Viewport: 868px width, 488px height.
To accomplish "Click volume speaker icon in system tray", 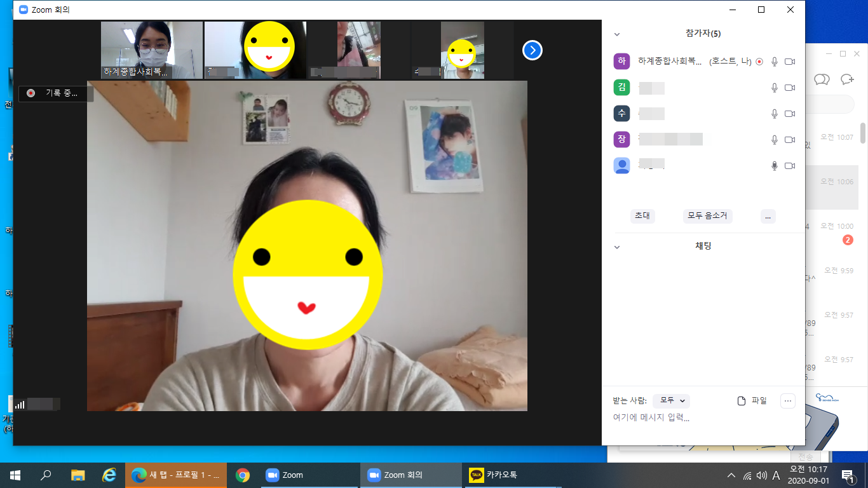I will (x=762, y=475).
